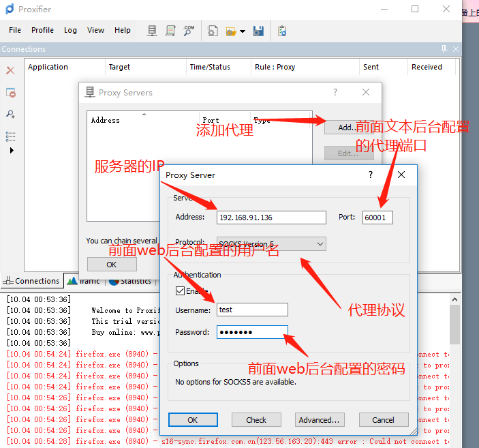The height and width of the screenshot is (448, 479).
Task: Switch to the Connections tab
Action: [32, 281]
